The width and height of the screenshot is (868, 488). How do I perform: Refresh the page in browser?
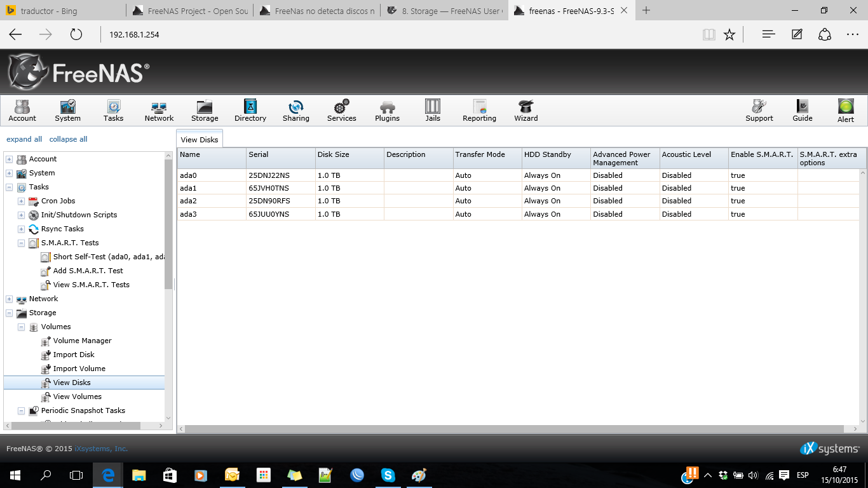click(76, 34)
